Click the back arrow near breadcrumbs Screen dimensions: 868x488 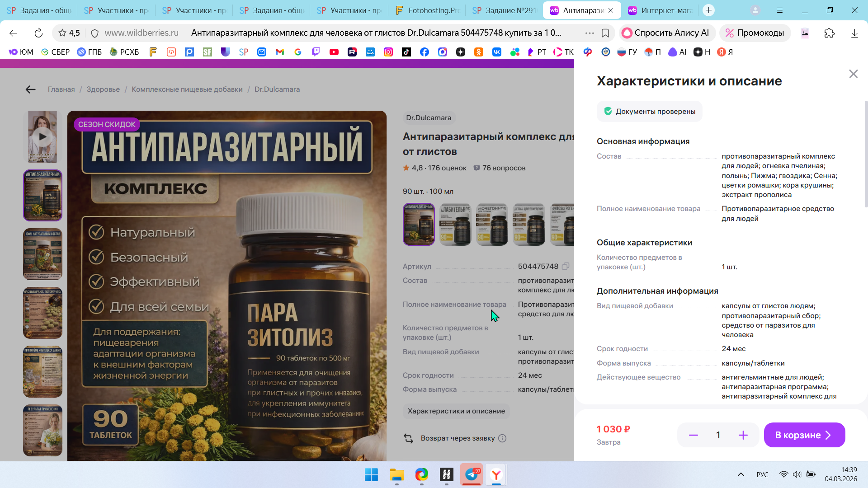pos(30,89)
